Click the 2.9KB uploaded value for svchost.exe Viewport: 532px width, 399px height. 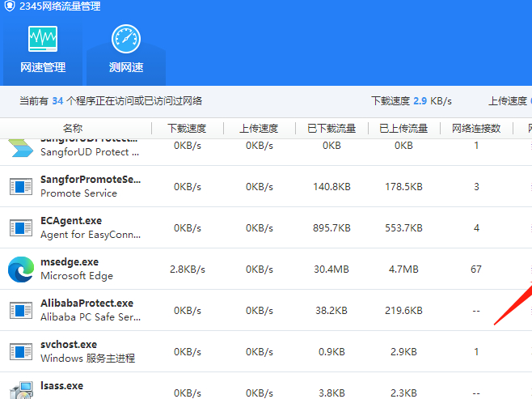(x=403, y=352)
